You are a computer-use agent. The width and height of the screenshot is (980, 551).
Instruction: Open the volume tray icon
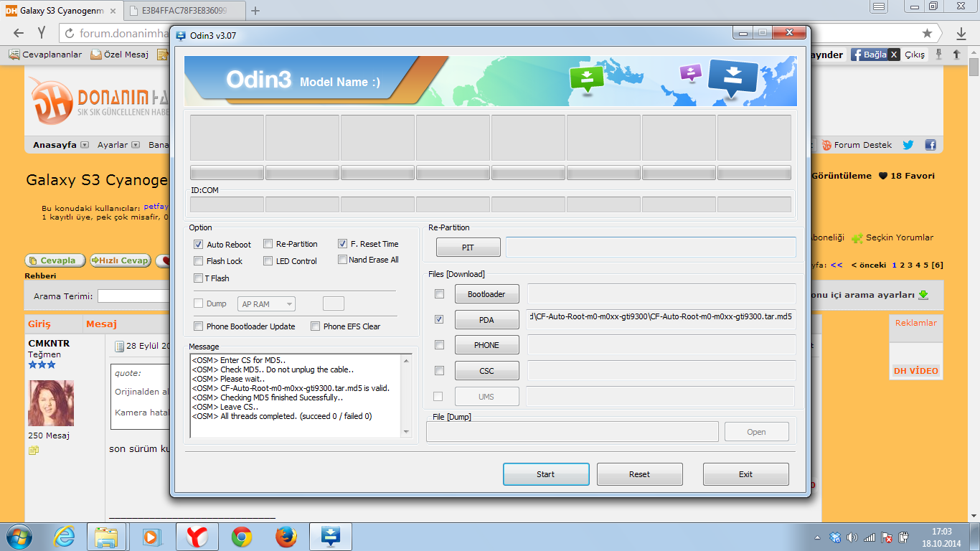click(852, 537)
